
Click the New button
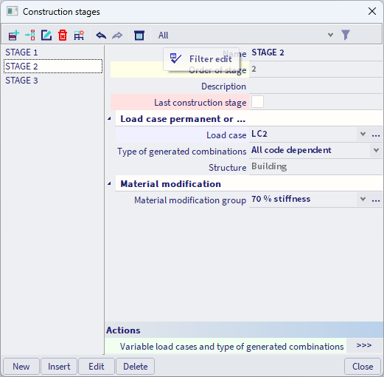pyautogui.click(x=21, y=367)
